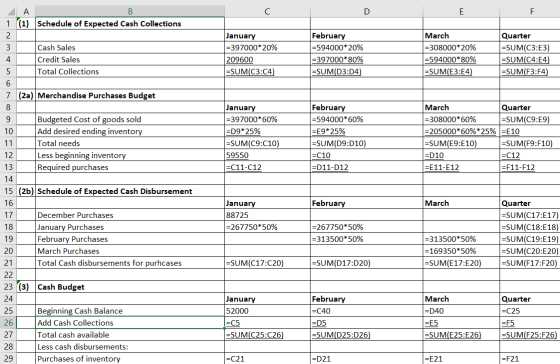This screenshot has width=560, height=364.
Task: Click 'December Purchases' label cell
Action: coord(130,215)
